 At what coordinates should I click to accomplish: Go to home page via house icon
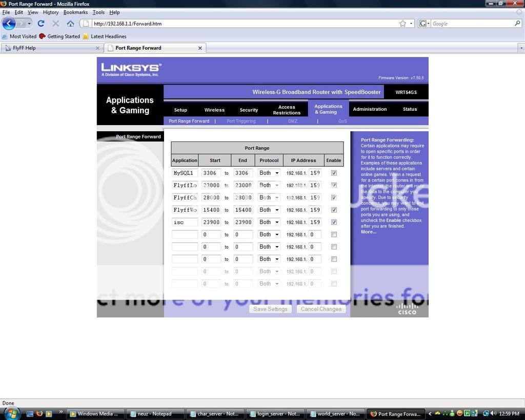point(70,24)
